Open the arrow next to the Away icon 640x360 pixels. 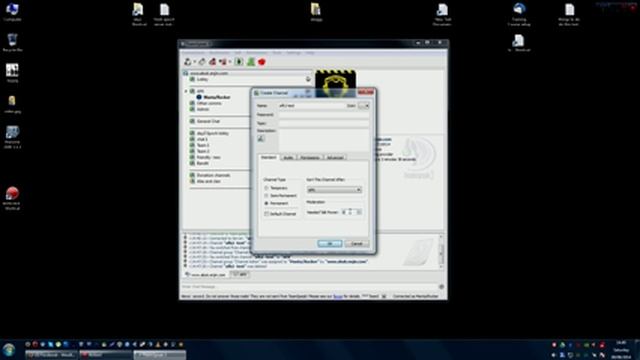tap(230, 62)
